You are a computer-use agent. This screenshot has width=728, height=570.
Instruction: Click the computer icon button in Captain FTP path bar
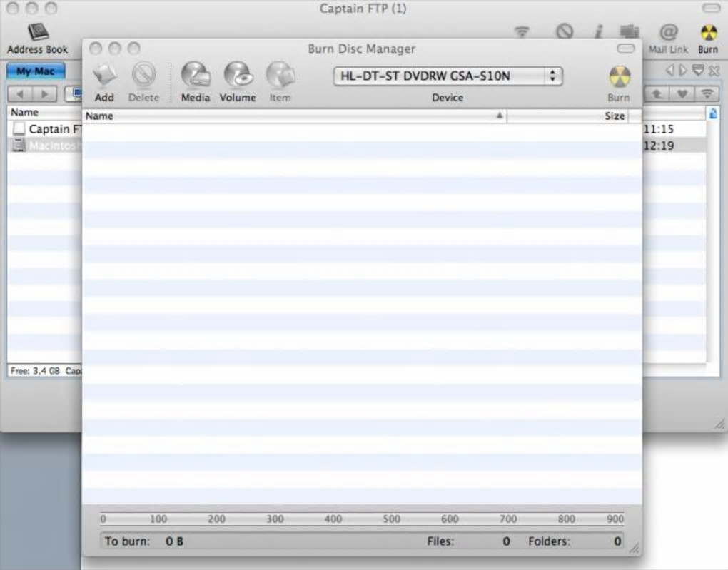click(x=74, y=94)
